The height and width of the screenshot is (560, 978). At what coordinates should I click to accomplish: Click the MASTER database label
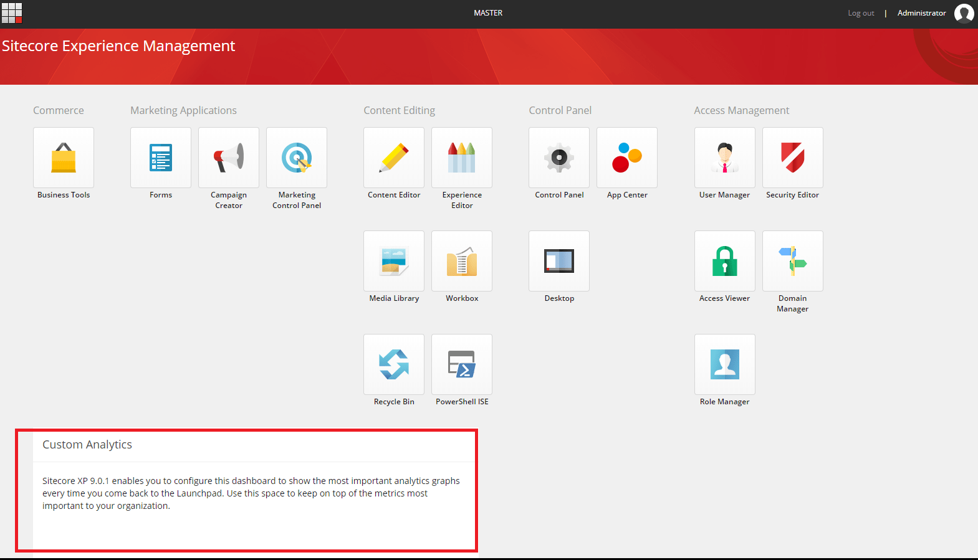pyautogui.click(x=488, y=13)
